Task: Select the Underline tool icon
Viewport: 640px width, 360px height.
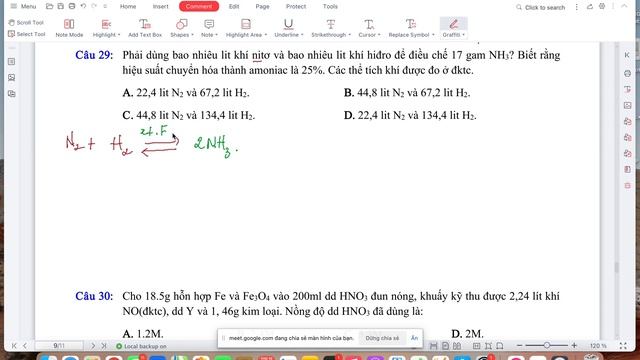Action: pos(289,24)
